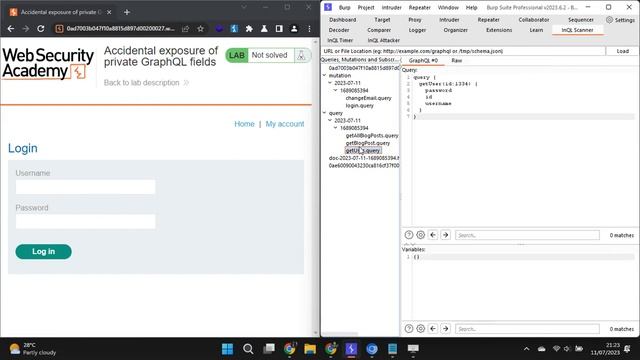The height and width of the screenshot is (360, 640).
Task: Collapse the mutation tree node
Action: [x=324, y=76]
